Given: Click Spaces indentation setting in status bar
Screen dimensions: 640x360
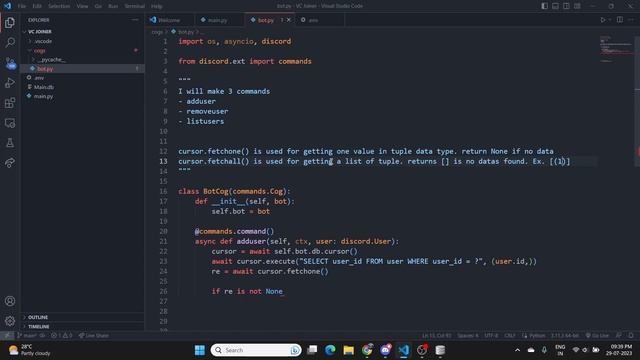Looking at the screenshot, I should [467, 336].
